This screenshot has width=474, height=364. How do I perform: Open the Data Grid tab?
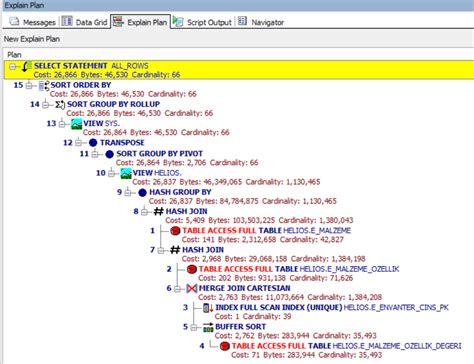point(84,22)
